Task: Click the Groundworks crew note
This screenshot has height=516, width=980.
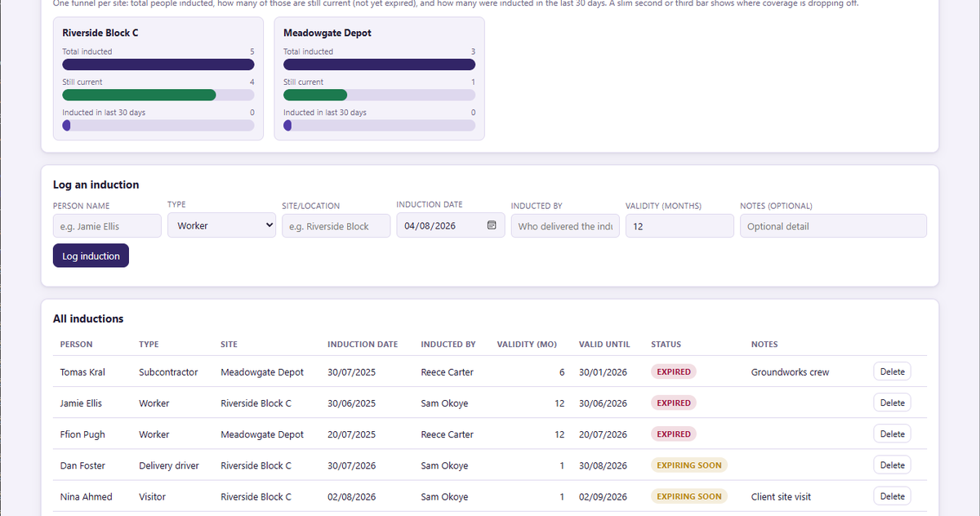Action: click(x=790, y=372)
